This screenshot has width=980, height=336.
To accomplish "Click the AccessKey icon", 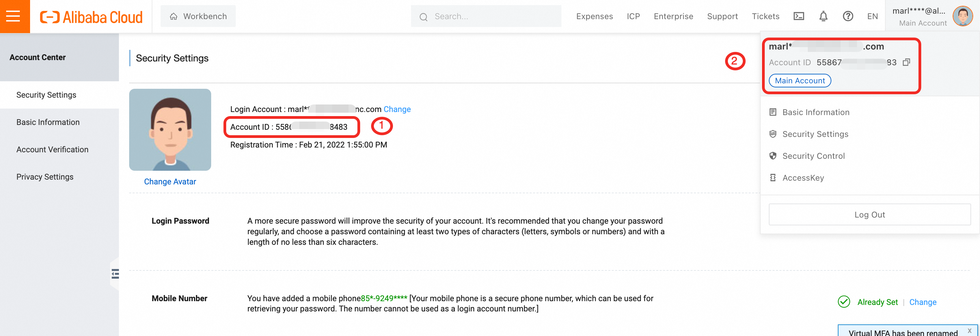I will (773, 178).
